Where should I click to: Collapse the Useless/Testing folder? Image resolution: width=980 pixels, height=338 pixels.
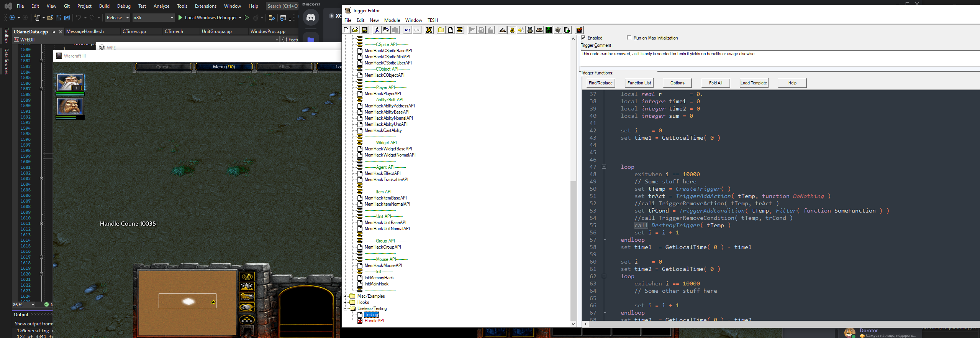click(x=346, y=308)
